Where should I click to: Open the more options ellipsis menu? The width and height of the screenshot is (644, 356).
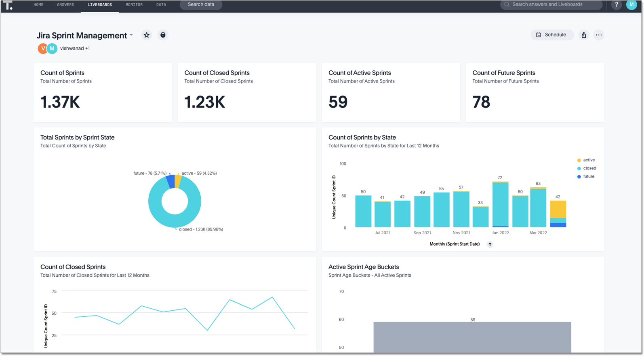[x=599, y=35]
